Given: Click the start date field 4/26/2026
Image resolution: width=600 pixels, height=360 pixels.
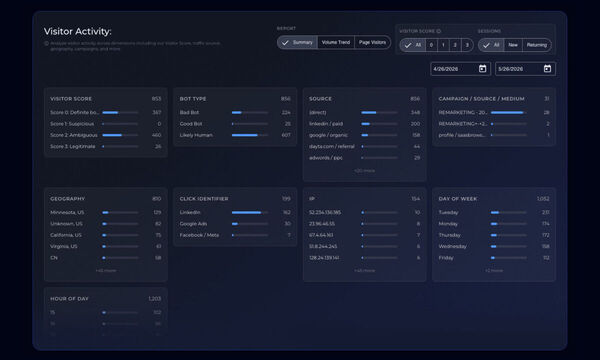Looking at the screenshot, I should (460, 69).
